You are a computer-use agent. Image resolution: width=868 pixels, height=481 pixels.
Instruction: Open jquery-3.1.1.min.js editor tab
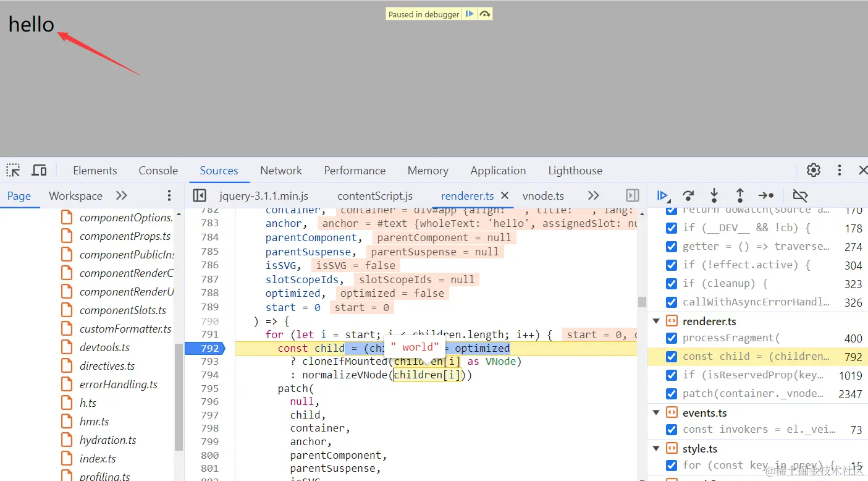[x=264, y=195]
